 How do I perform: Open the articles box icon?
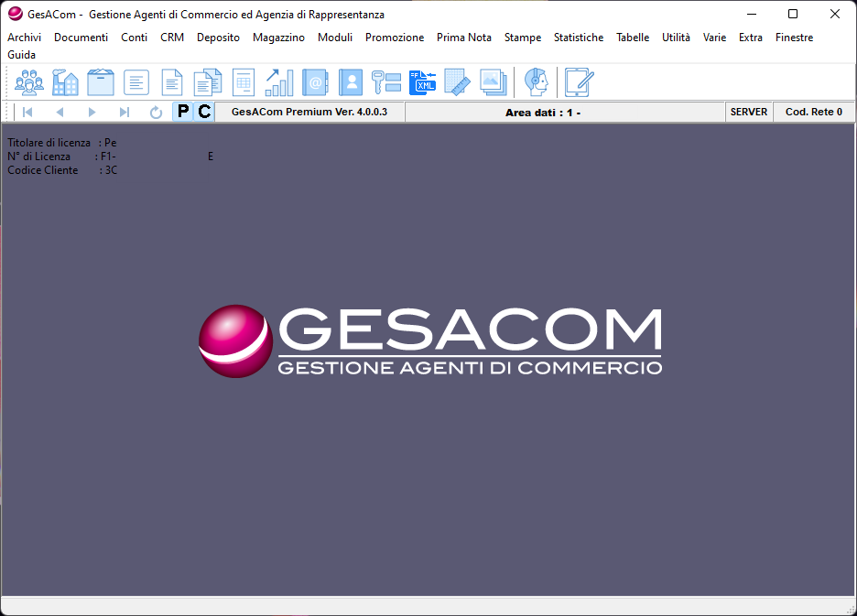[x=101, y=82]
